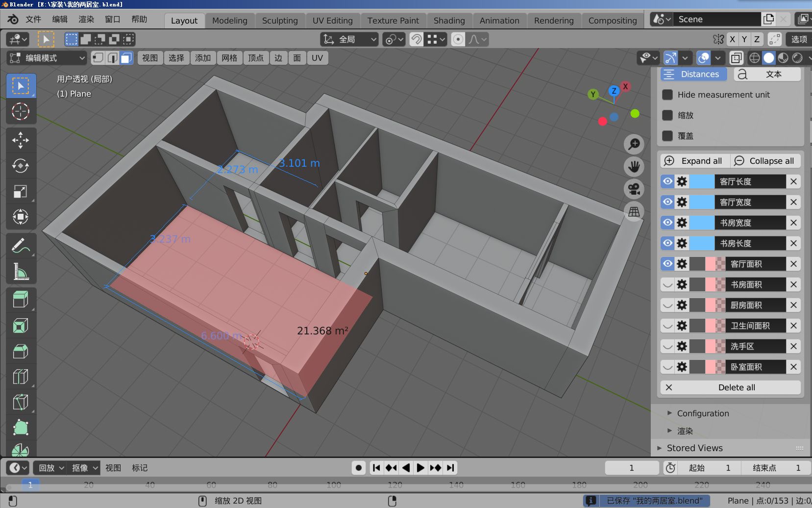Select the Move tool

(x=21, y=140)
